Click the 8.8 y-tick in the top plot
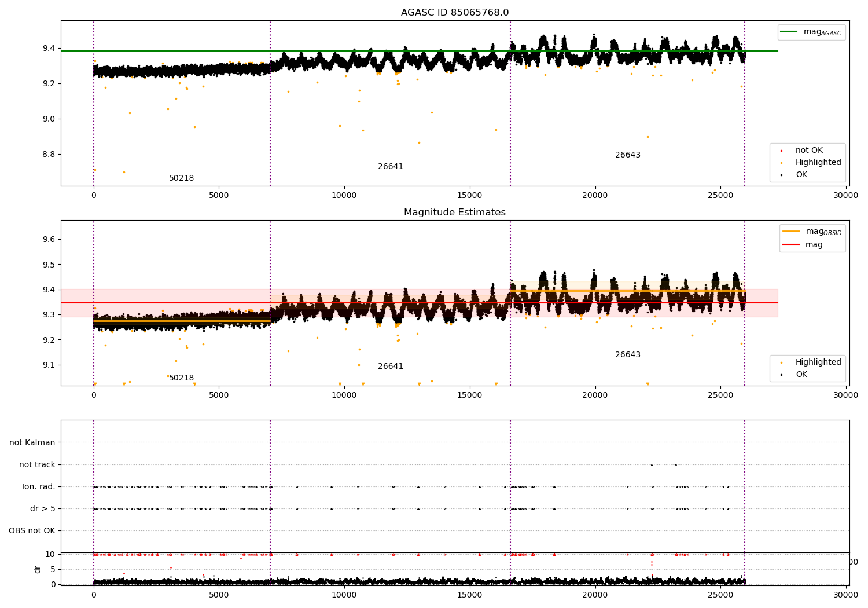 tap(49, 155)
